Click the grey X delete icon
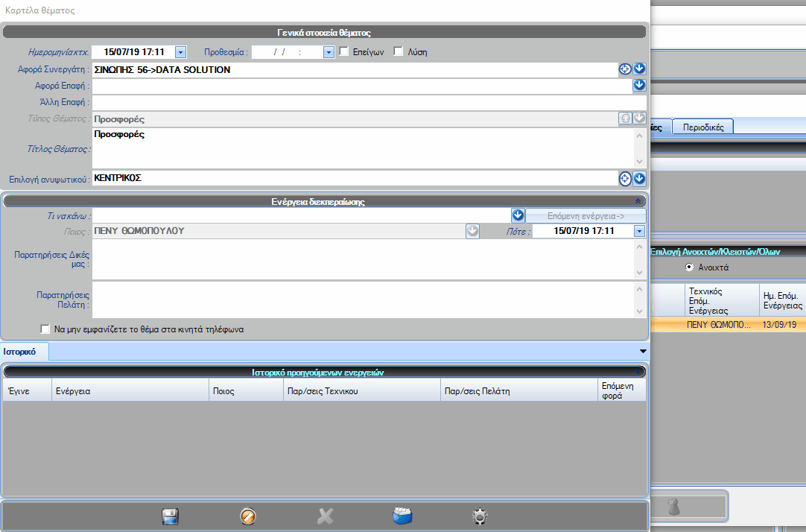806x532 pixels. pos(325,516)
